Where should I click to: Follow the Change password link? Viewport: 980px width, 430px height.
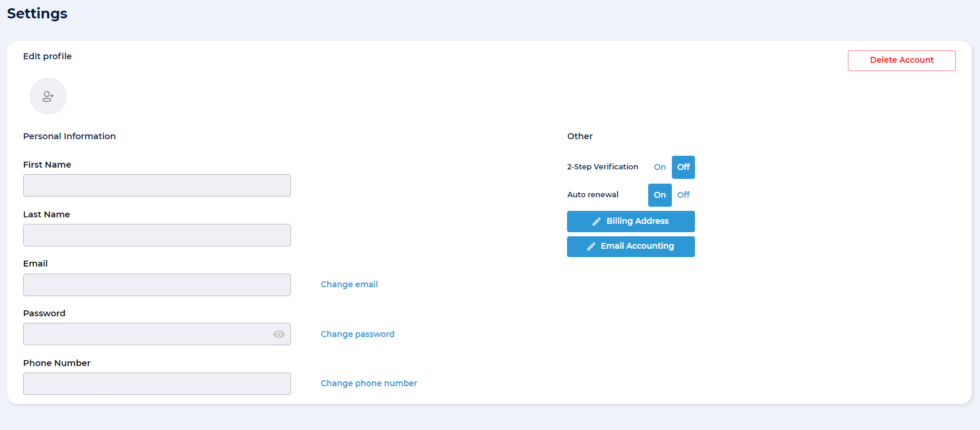(357, 335)
